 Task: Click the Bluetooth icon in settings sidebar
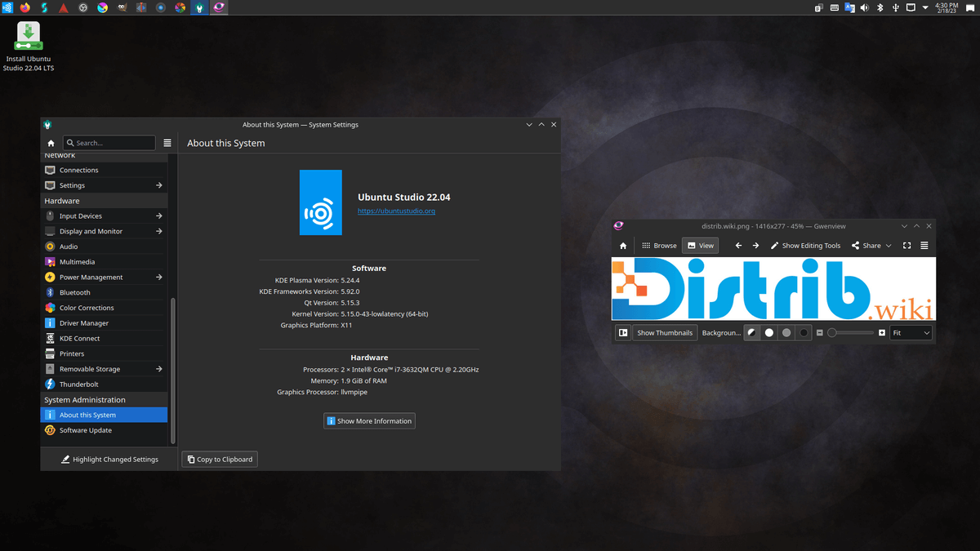[50, 292]
